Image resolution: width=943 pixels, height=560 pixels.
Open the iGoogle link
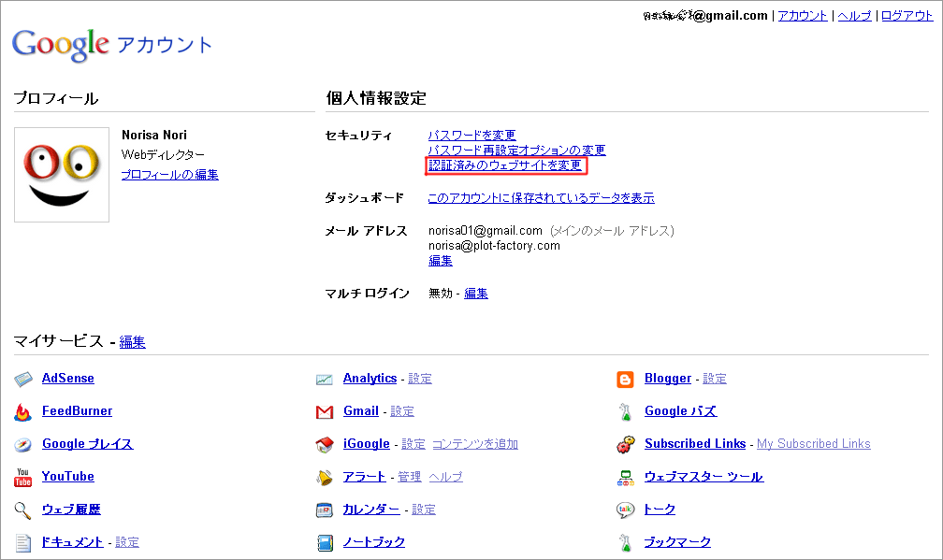coord(367,444)
